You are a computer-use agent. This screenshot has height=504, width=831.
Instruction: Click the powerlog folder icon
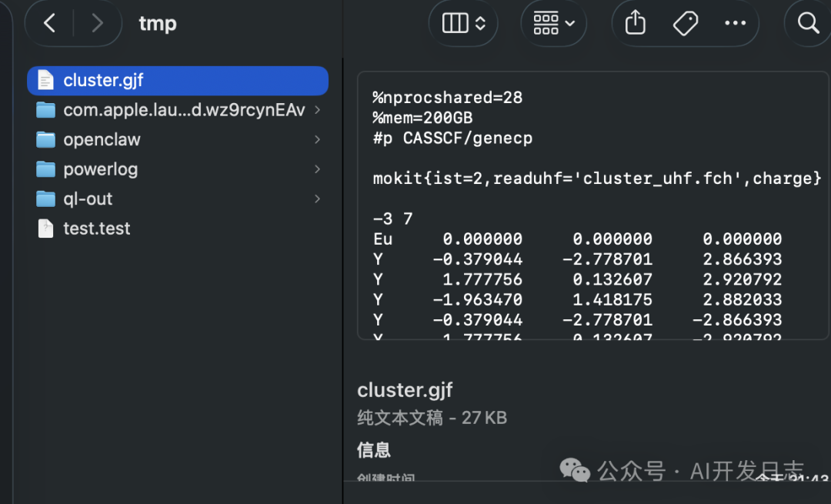click(x=45, y=169)
